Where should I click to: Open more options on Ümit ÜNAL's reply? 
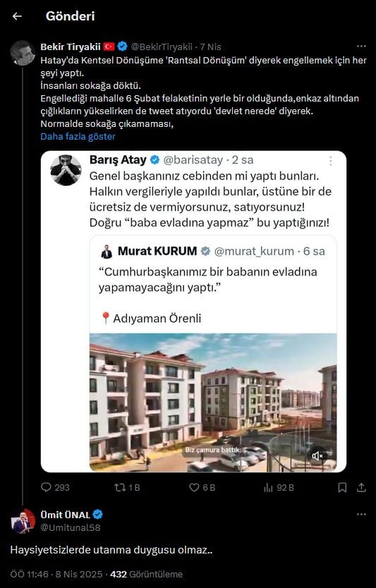pos(361,515)
